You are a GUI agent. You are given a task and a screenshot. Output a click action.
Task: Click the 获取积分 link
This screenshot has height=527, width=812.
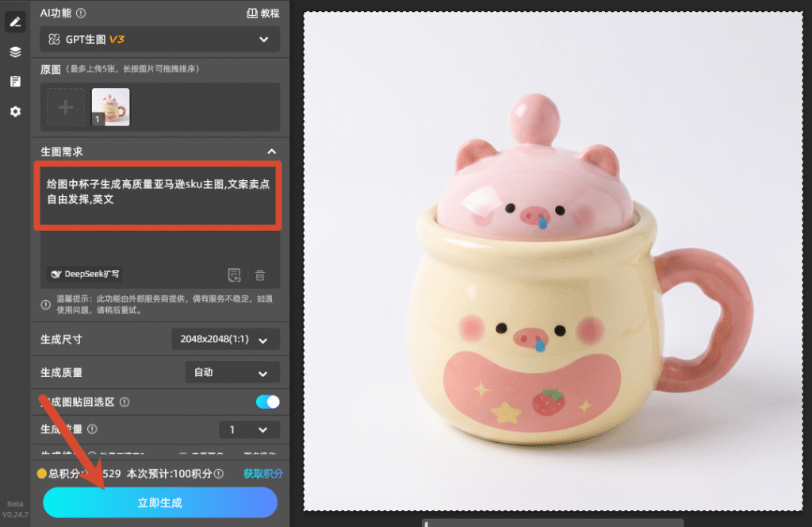[x=263, y=474]
